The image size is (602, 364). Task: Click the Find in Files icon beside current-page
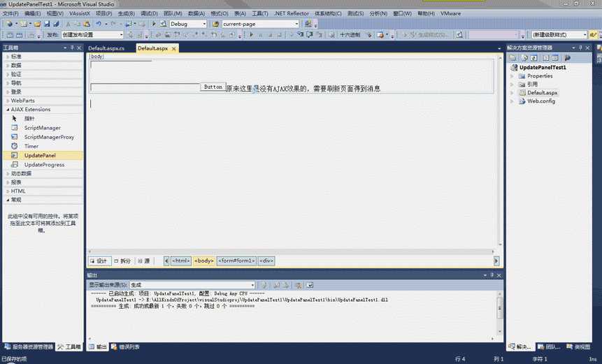216,24
